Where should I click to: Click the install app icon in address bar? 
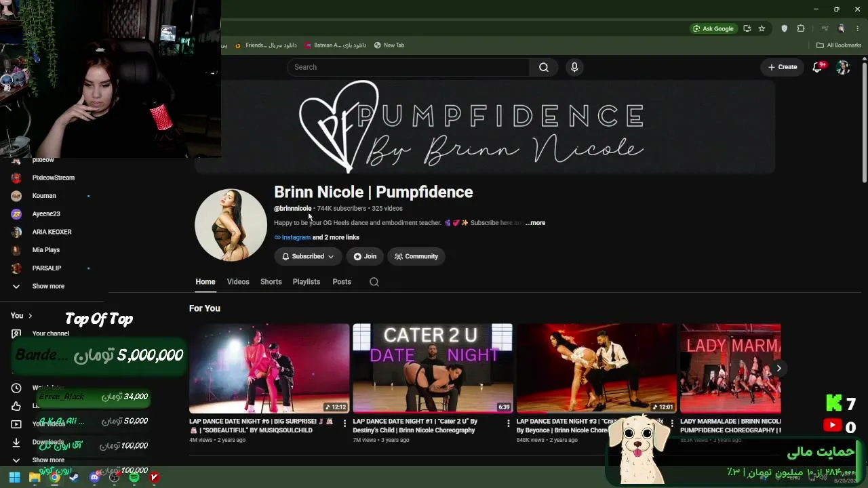(x=747, y=28)
